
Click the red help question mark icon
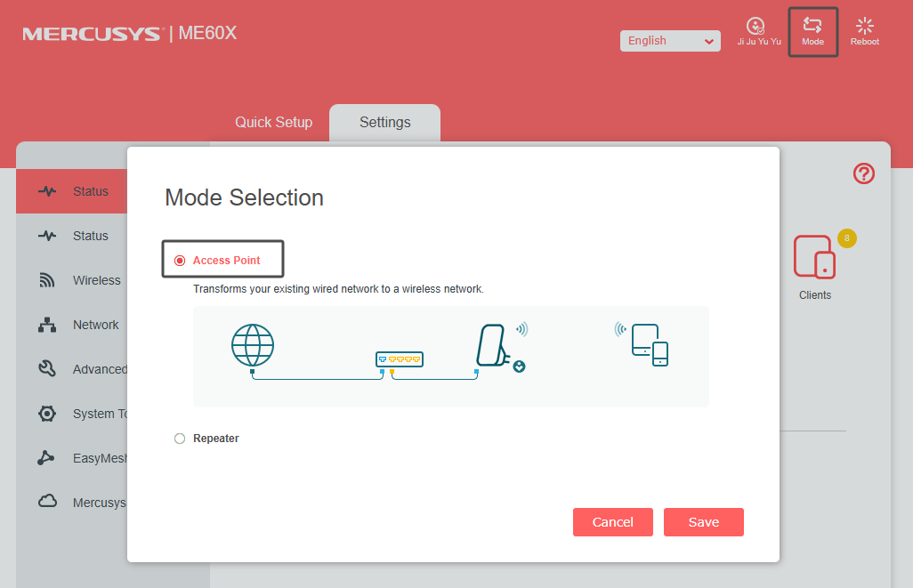863,173
